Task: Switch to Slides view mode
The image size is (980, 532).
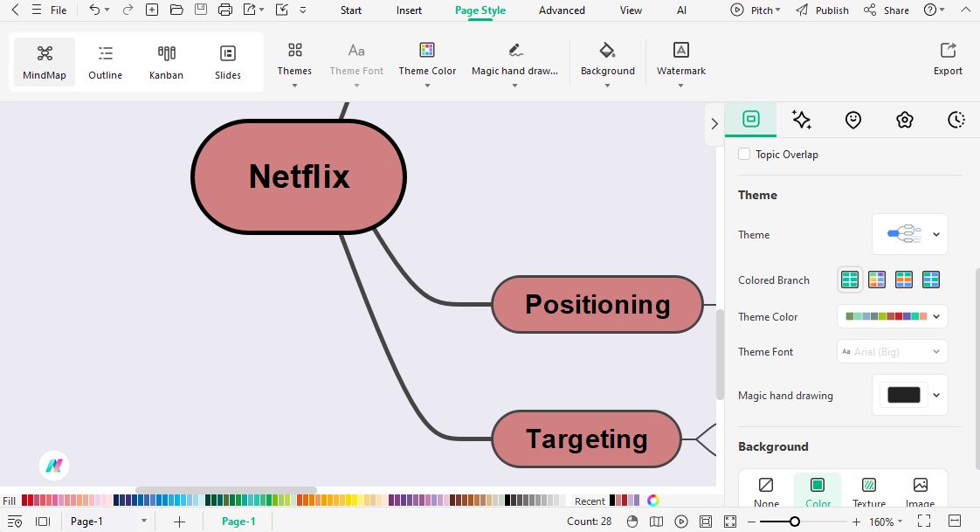Action: click(x=227, y=62)
